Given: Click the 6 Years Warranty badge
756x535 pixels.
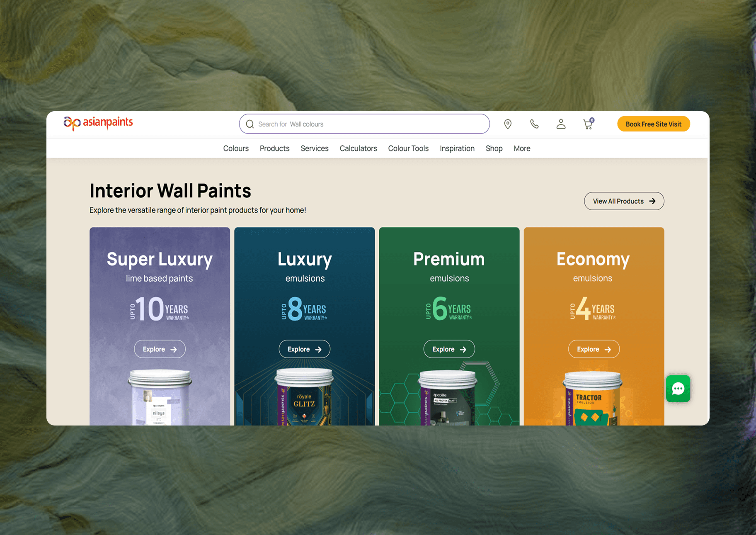Looking at the screenshot, I should tap(449, 308).
